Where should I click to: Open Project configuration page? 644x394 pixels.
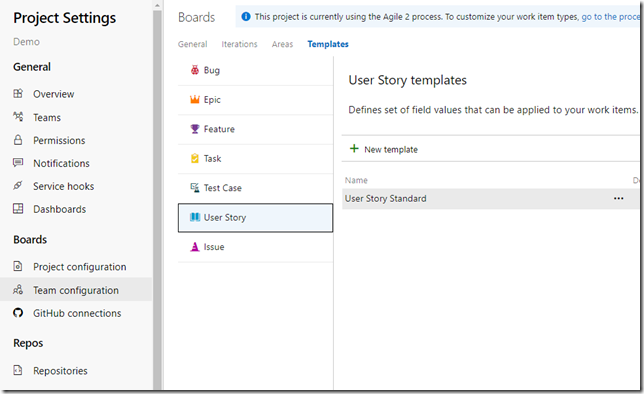point(80,267)
